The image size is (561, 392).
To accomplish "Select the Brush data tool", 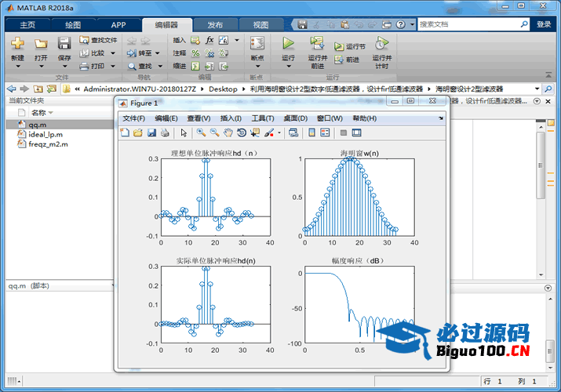I will 268,132.
